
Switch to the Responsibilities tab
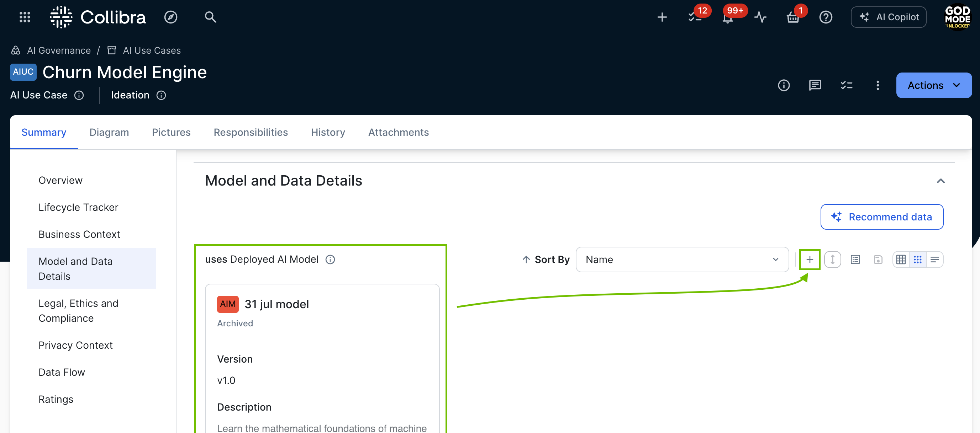point(250,132)
